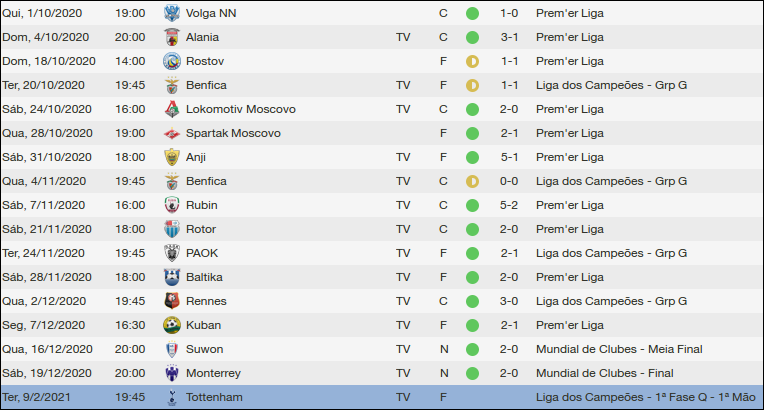
Task: Click the Lokomotiv Moscovo club crest
Action: point(172,109)
